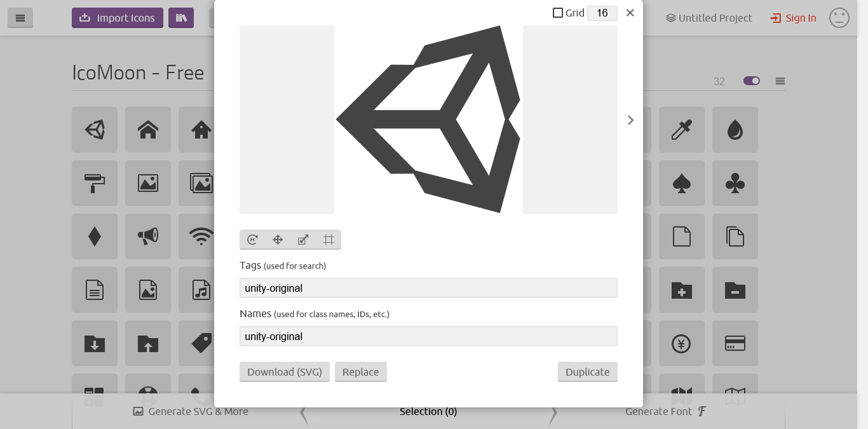Select the eyedropper icon

682,130
